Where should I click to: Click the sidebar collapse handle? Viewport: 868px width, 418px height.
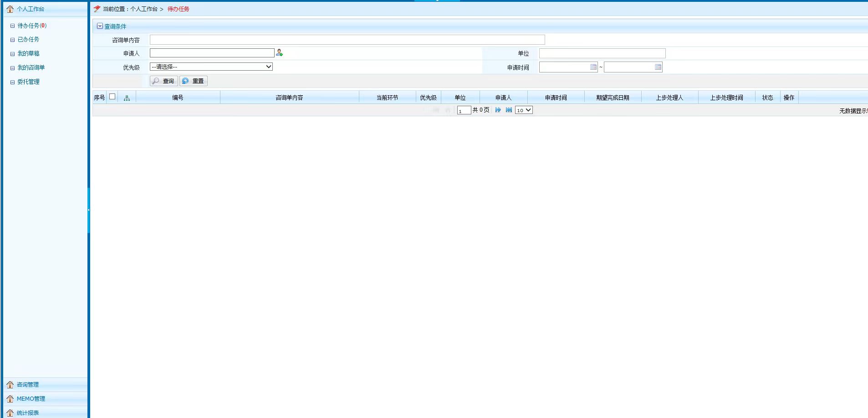coord(89,210)
